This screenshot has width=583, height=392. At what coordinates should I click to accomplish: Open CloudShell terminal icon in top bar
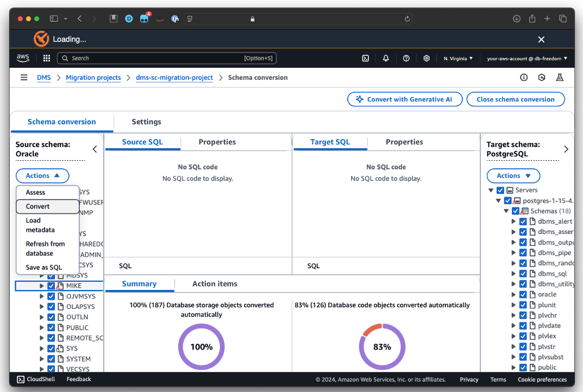[x=366, y=58]
